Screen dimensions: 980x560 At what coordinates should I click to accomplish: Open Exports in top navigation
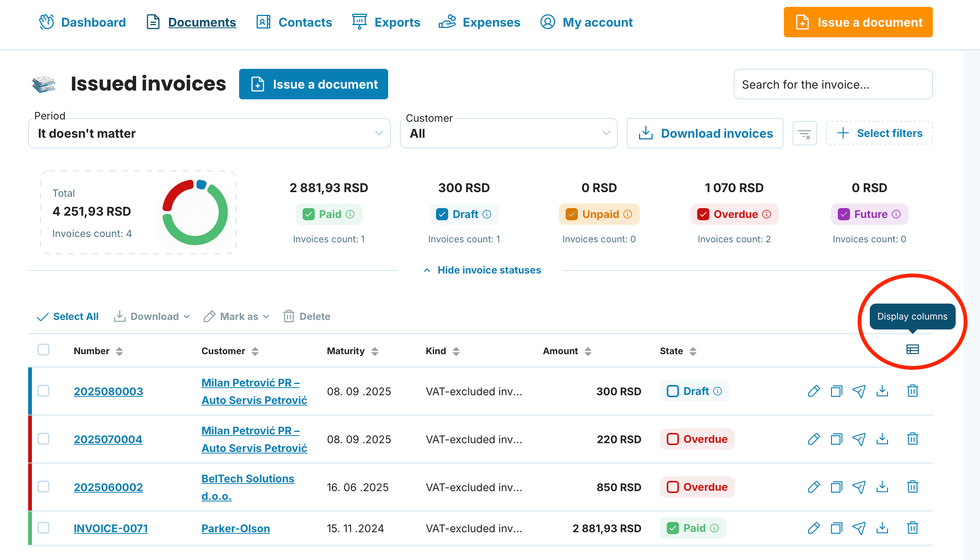pyautogui.click(x=386, y=22)
